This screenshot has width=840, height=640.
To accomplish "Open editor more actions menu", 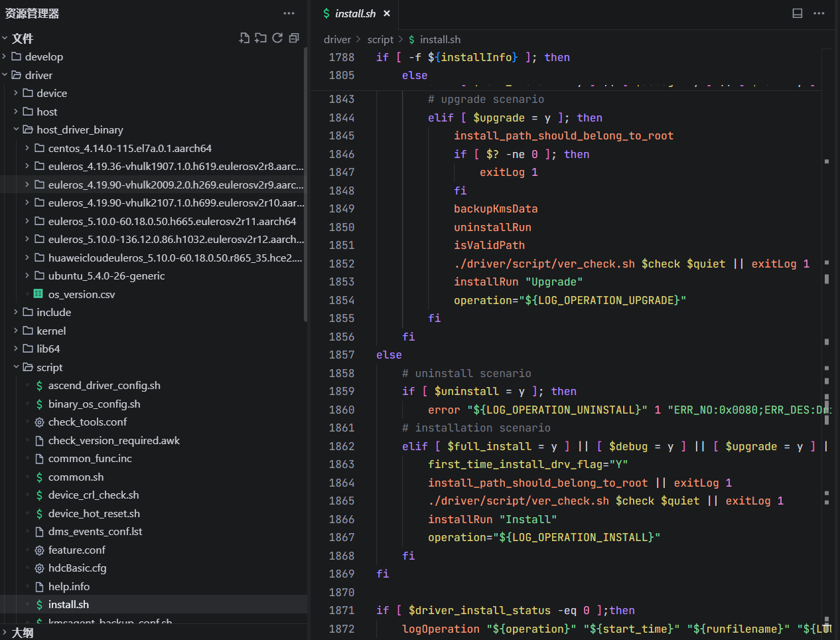I will (x=819, y=13).
